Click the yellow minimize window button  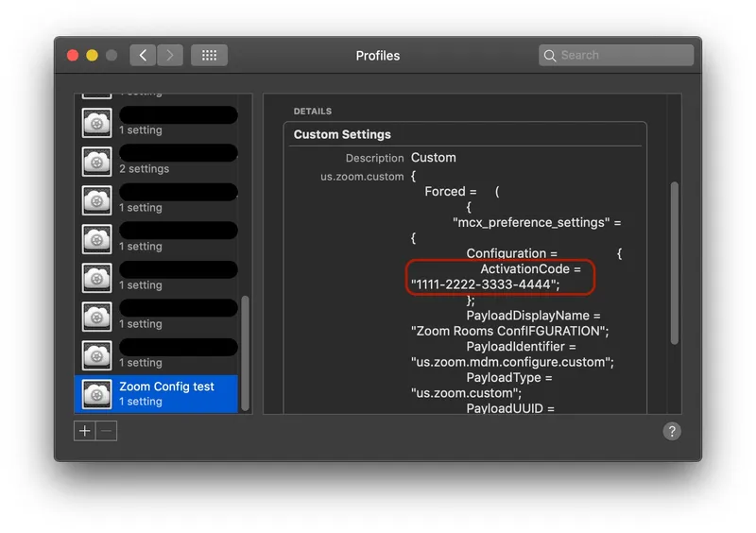coord(92,56)
